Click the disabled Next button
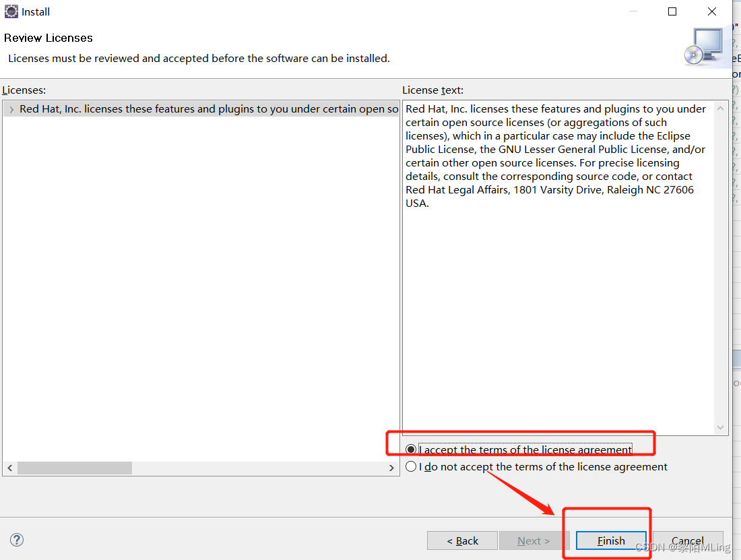 click(534, 540)
